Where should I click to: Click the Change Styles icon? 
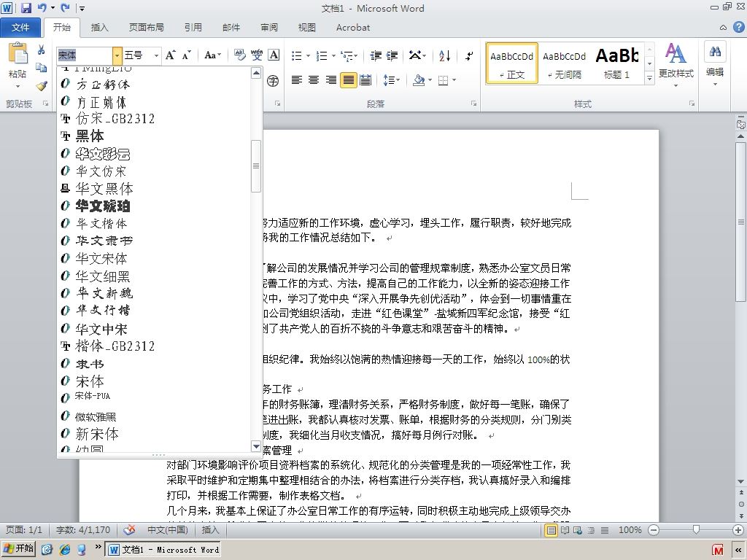[676, 61]
